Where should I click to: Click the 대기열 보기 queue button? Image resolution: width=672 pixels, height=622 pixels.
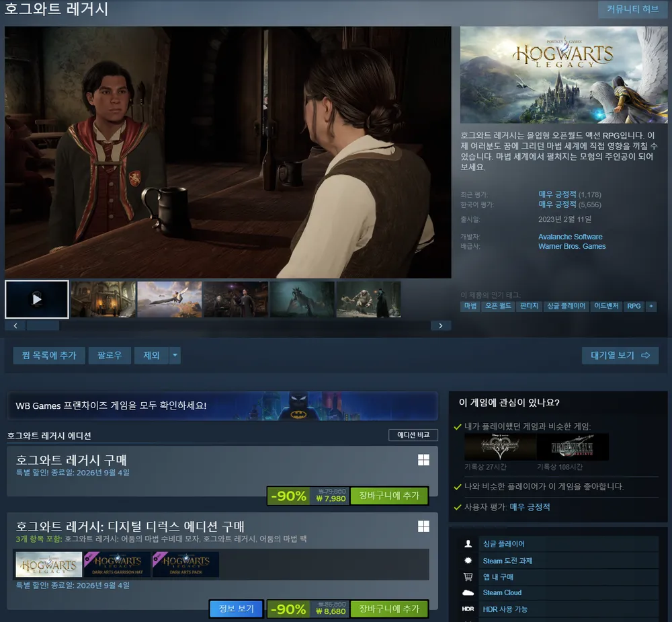620,355
